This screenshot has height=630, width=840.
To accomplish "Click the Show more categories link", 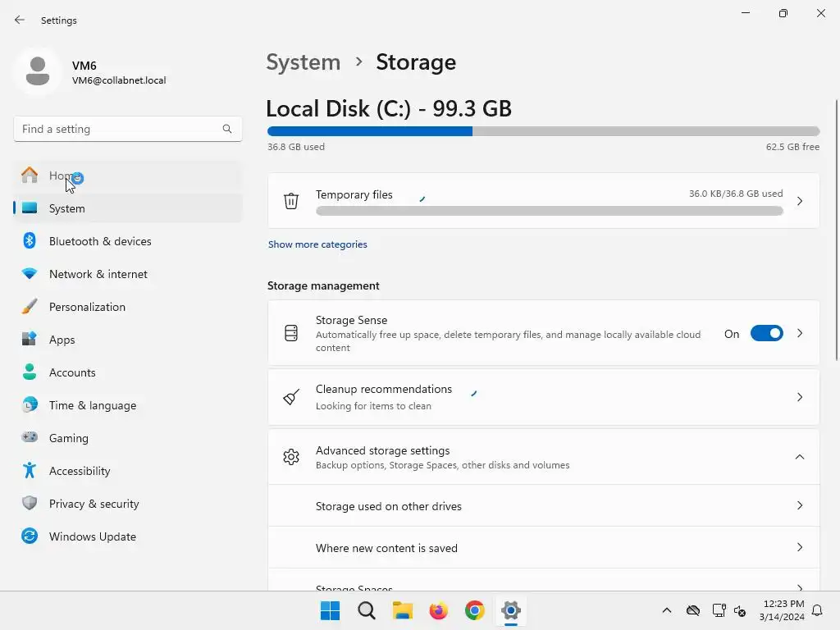I will click(317, 244).
